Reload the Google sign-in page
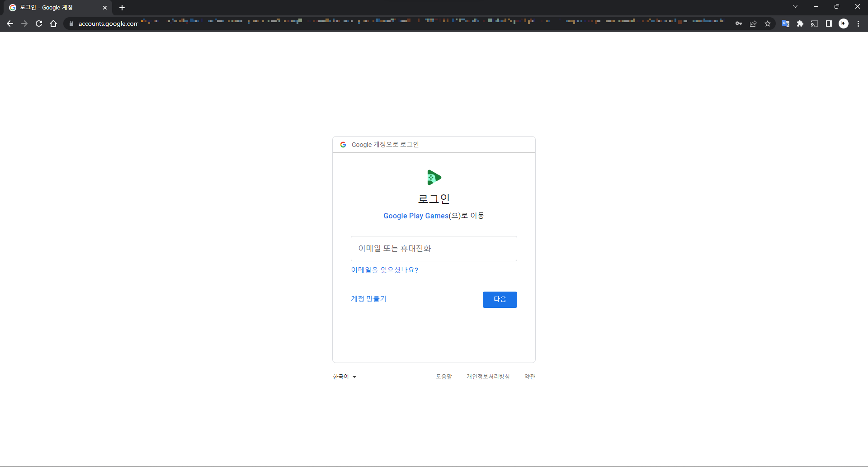The image size is (868, 467). tap(39, 24)
